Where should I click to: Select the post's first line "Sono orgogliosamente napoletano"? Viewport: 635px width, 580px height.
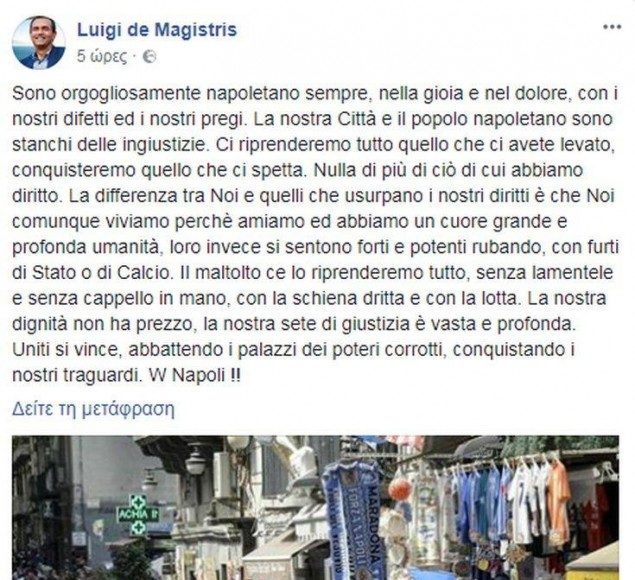[x=108, y=94]
